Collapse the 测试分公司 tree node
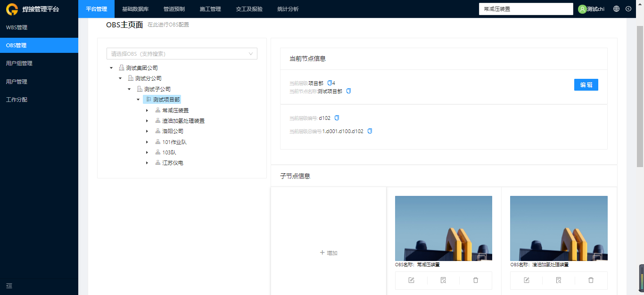644x295 pixels. coord(120,78)
